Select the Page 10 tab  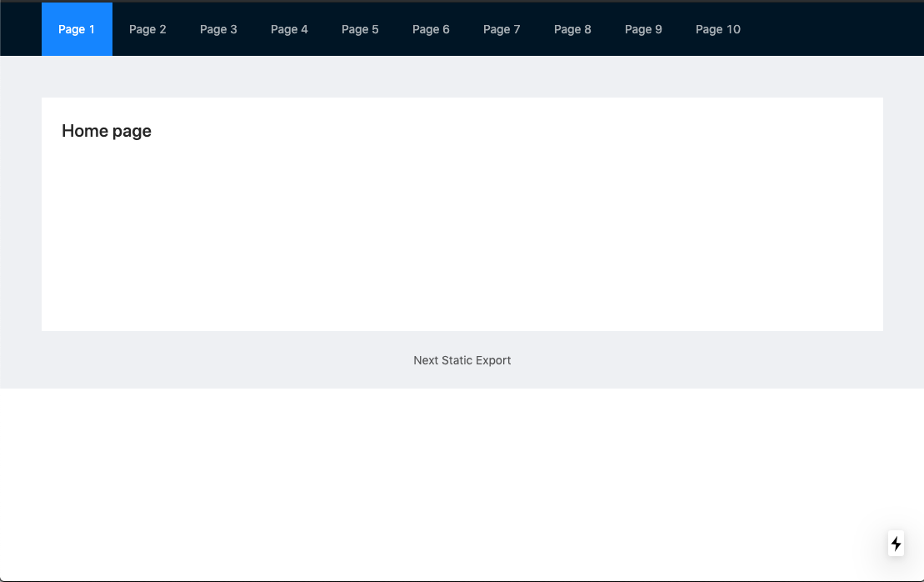click(717, 29)
